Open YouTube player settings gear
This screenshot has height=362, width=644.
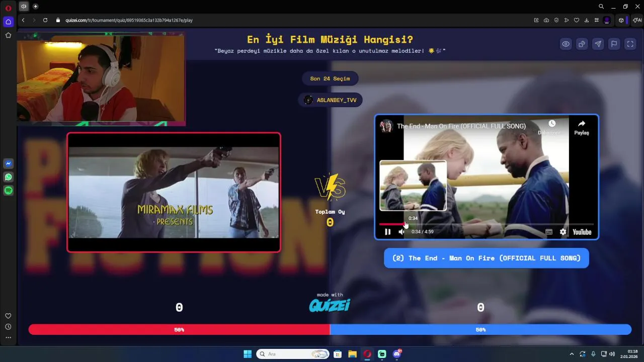[563, 232]
